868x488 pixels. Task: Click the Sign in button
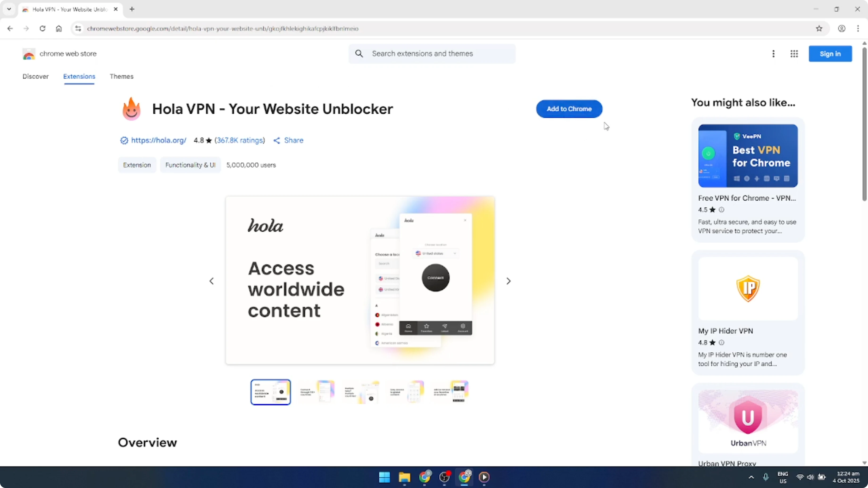830,54
